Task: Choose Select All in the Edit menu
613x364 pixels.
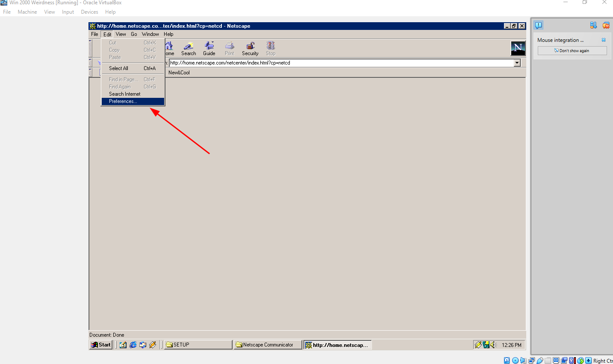Action: pyautogui.click(x=133, y=68)
